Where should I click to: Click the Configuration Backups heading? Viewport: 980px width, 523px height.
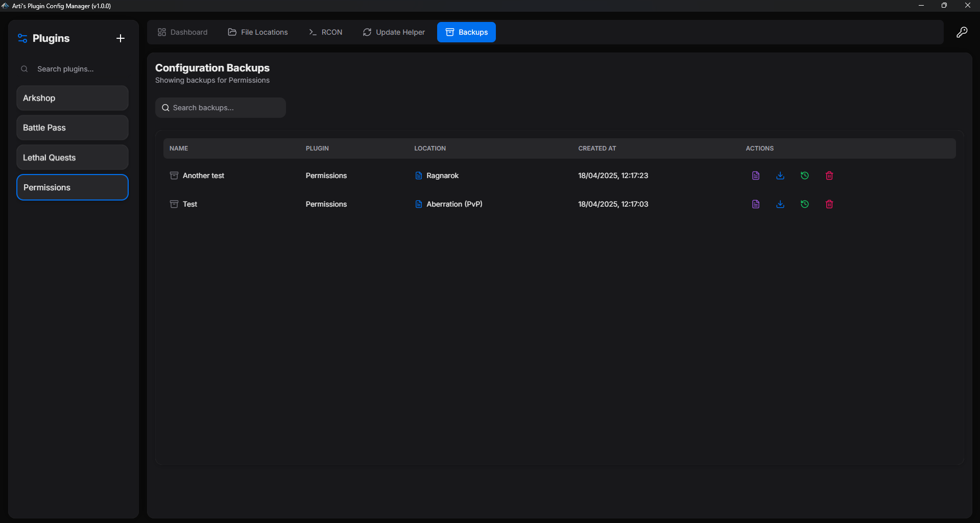click(212, 68)
